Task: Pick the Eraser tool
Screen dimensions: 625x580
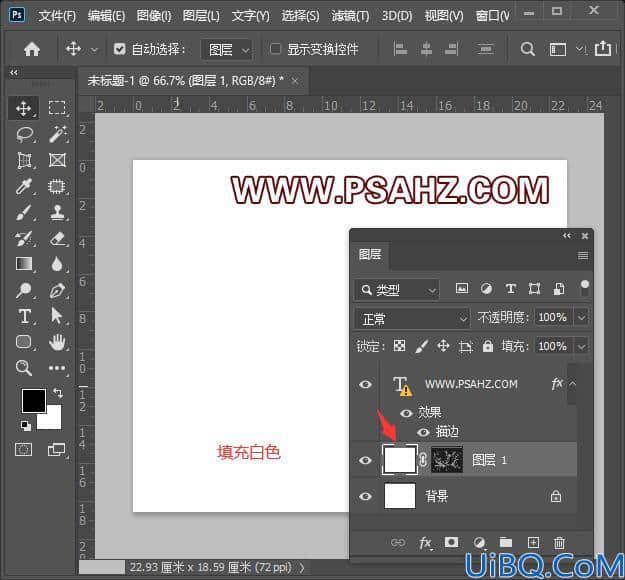Action: tap(57, 238)
